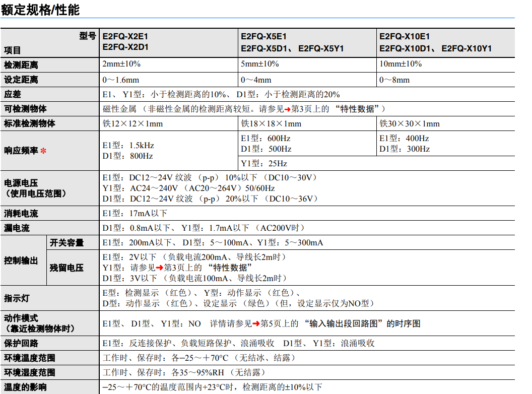This screenshot has width=532, height=394.
Task: Click the 指示灯 row label
Action: (x=17, y=298)
